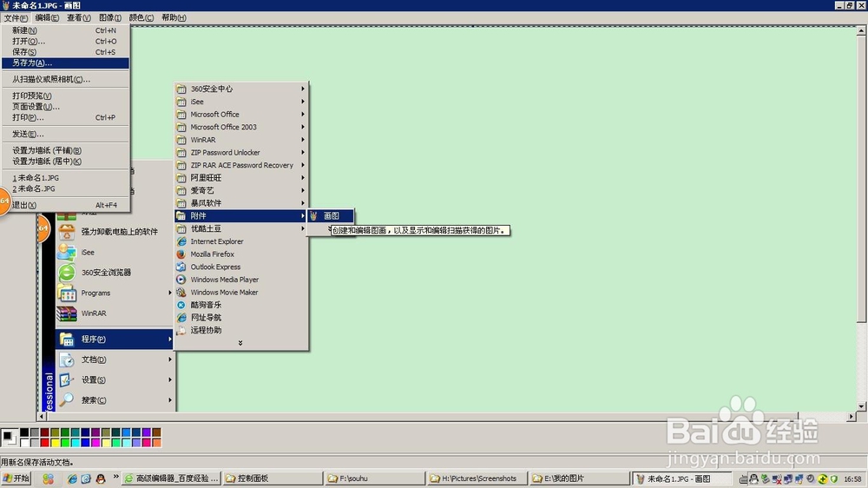Open the 编辑 (Edit) menu

[x=47, y=17]
